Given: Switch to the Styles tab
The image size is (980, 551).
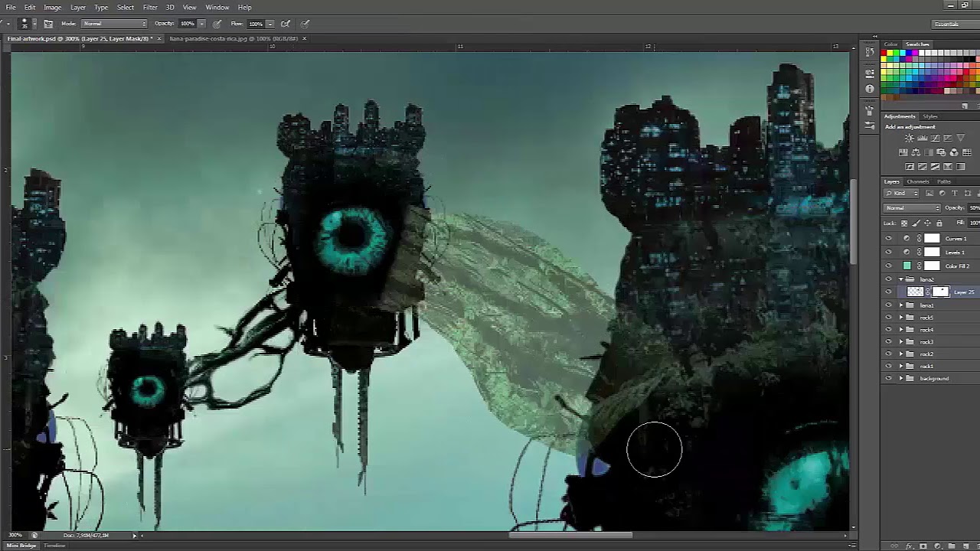Looking at the screenshot, I should point(930,116).
